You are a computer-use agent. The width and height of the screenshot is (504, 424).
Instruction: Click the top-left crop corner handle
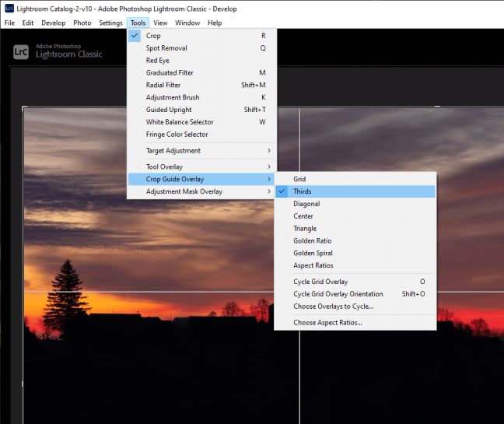(24, 108)
